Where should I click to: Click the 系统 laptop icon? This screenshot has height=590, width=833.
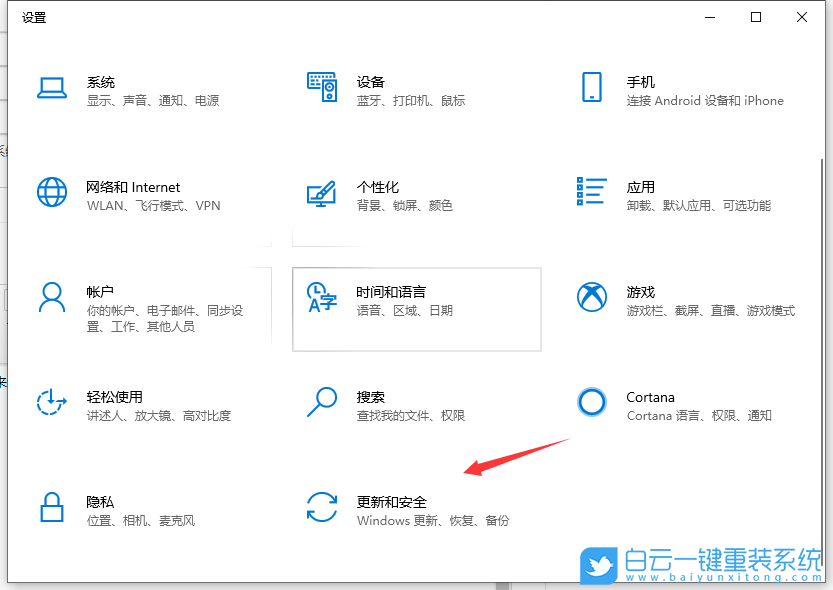51,88
